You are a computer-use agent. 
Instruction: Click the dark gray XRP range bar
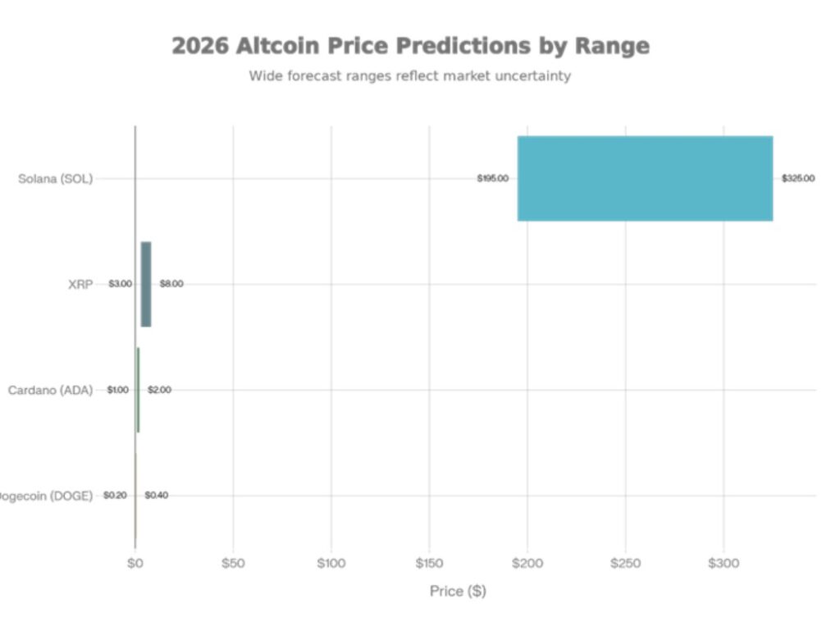point(146,284)
